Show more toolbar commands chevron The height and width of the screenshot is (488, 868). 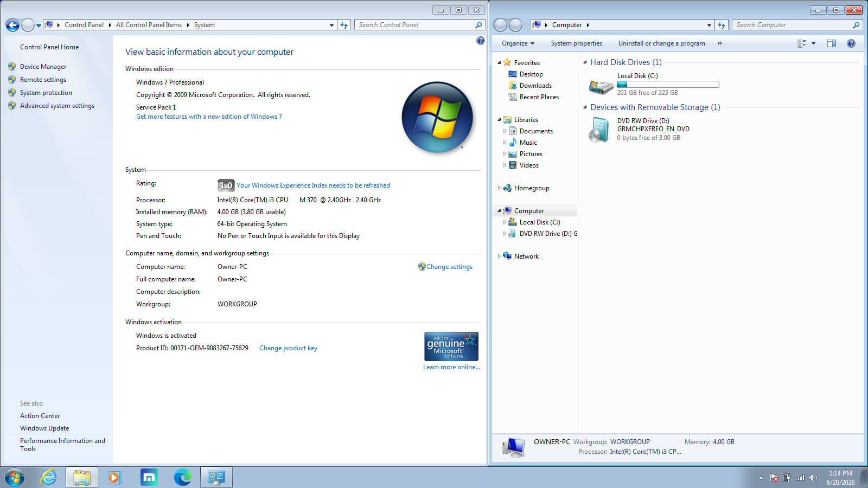720,43
